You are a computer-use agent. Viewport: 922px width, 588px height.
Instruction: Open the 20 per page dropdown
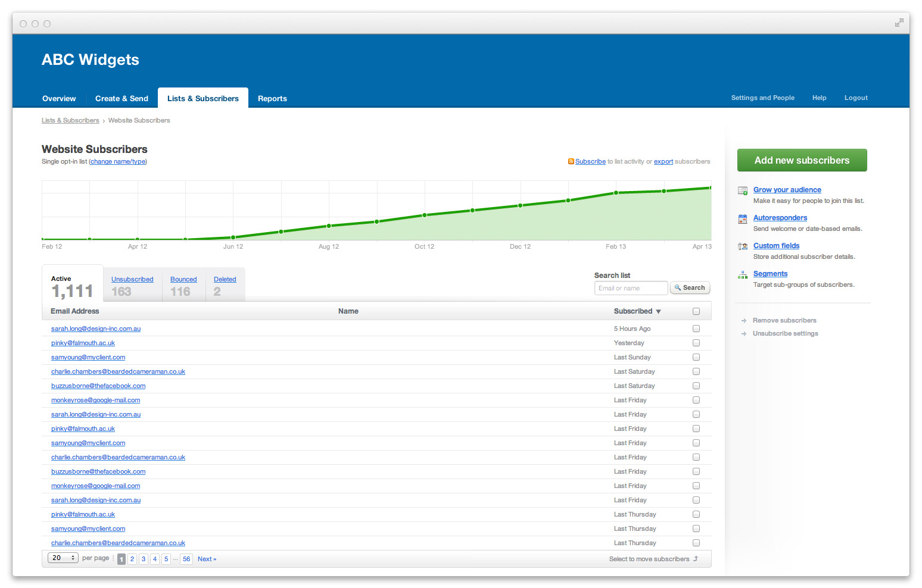(x=63, y=558)
